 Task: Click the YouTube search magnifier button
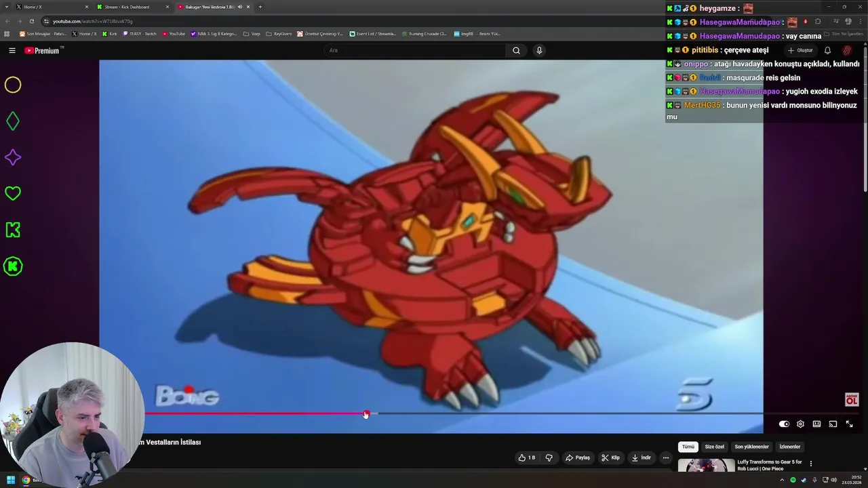point(516,50)
